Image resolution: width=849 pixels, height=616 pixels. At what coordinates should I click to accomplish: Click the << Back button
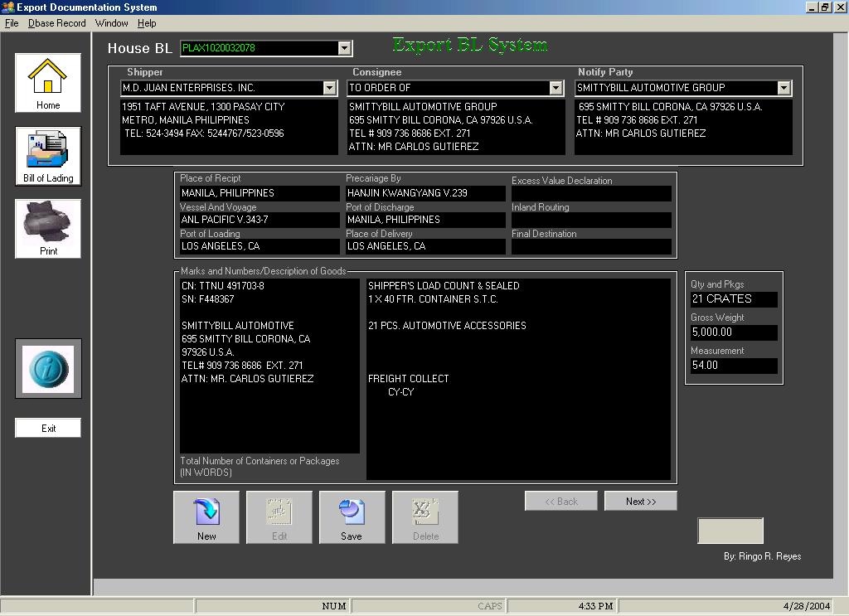click(561, 502)
